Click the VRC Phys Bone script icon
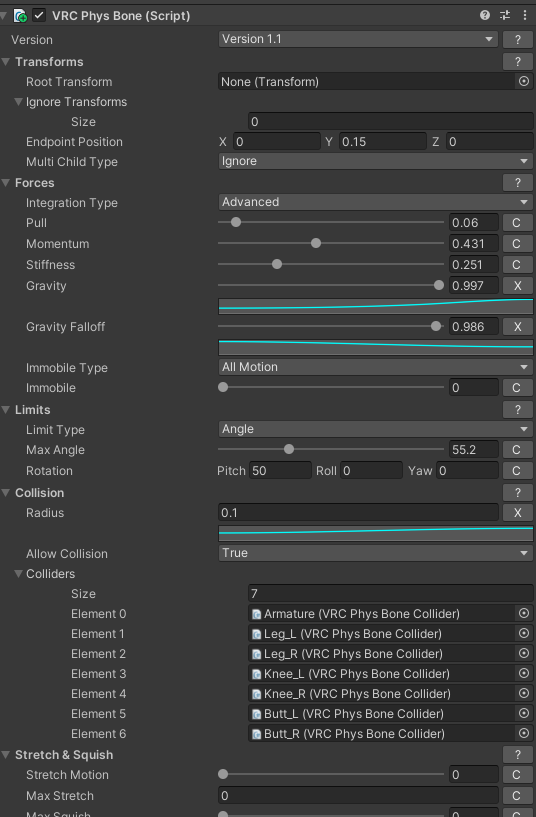Viewport: 536px width, 817px height. (x=20, y=16)
